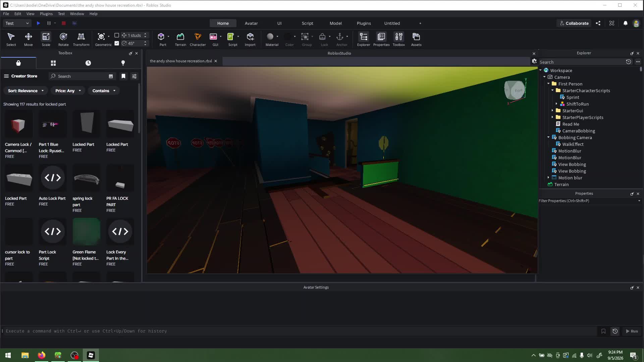The image size is (644, 362).
Task: Activate the Transform tool
Action: [x=81, y=39]
